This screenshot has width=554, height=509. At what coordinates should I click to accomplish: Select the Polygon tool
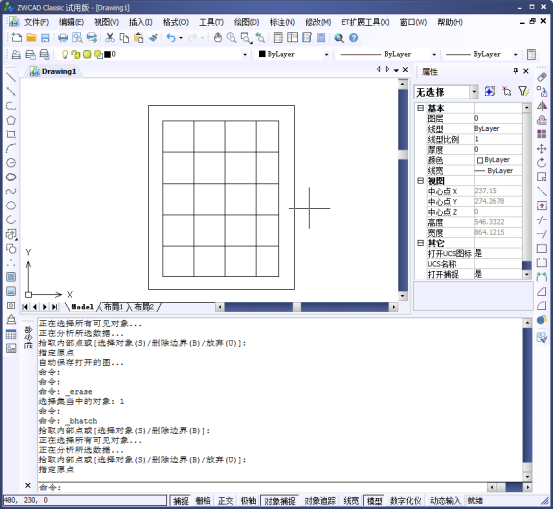11,120
